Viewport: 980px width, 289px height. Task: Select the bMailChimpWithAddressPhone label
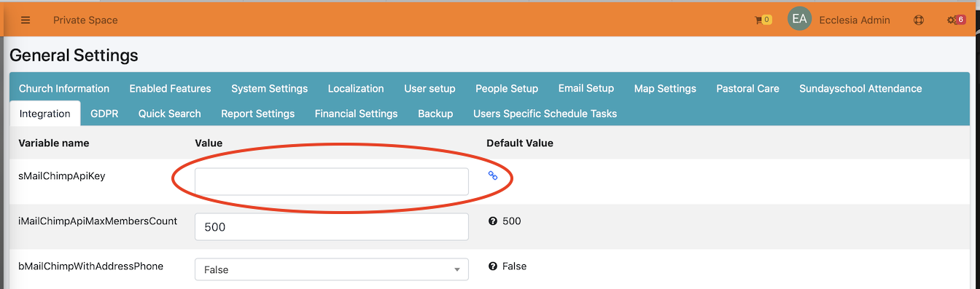coord(90,266)
